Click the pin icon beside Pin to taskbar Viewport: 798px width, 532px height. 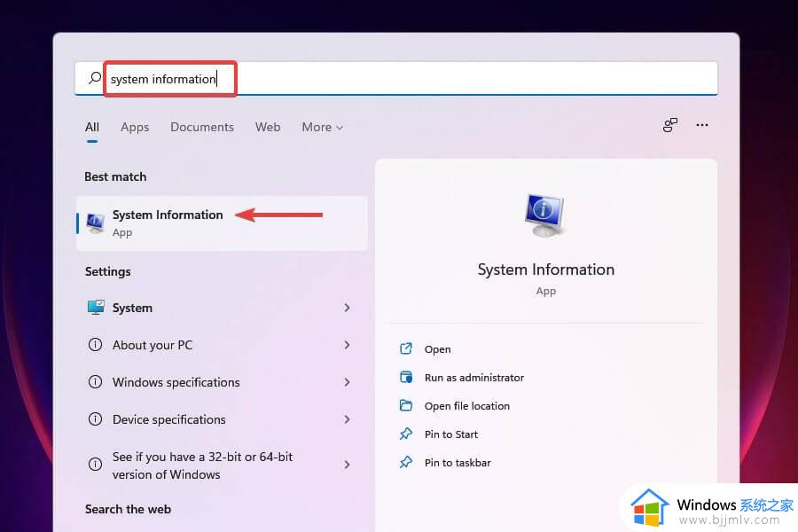405,462
